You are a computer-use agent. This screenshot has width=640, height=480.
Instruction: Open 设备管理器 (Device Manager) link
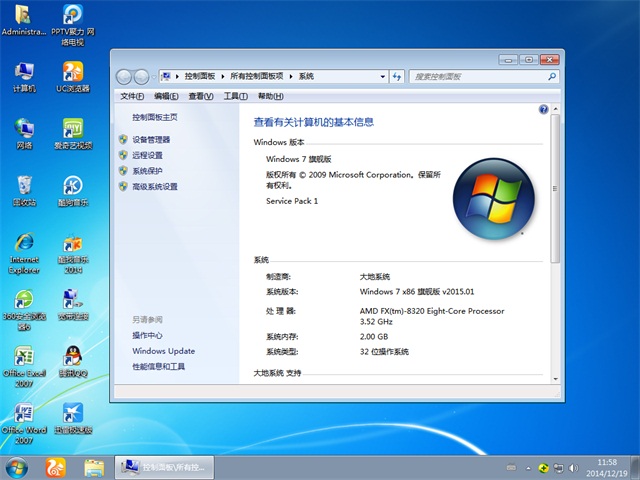151,140
